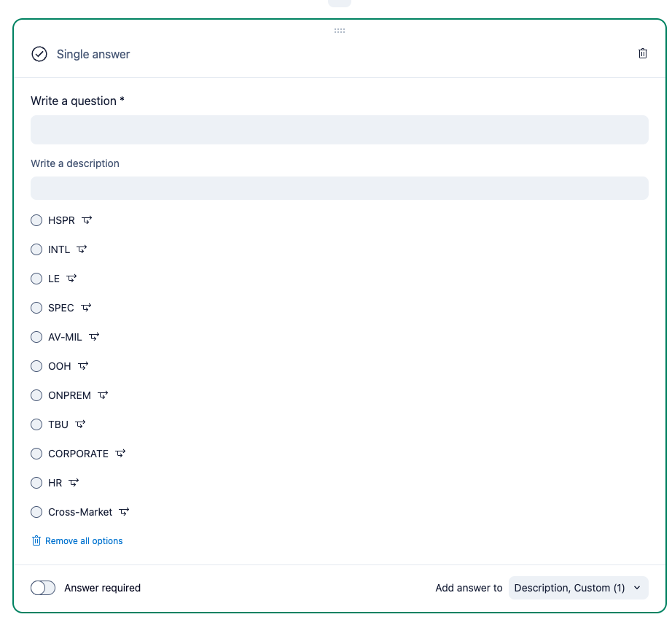Image resolution: width=672 pixels, height=617 pixels.
Task: Click the branch icon next to Cross-Market
Action: [x=125, y=511]
